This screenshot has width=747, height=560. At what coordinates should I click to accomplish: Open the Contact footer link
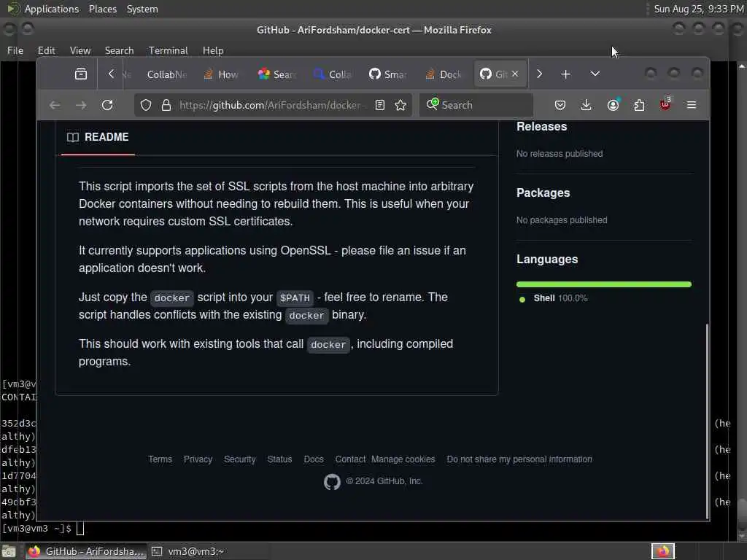tap(350, 459)
